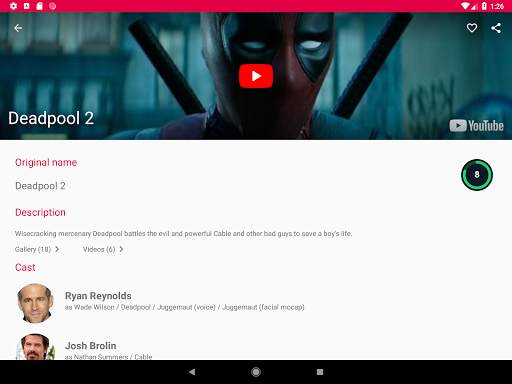Viewport: 512px width, 384px height.
Task: Open the YouTube logo link on trailer
Action: point(476,126)
